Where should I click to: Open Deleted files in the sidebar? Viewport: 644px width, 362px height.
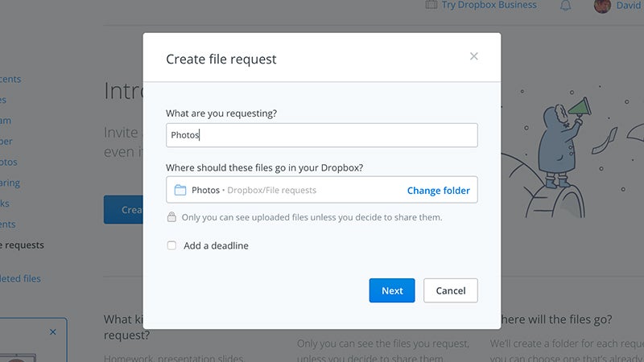tap(20, 278)
